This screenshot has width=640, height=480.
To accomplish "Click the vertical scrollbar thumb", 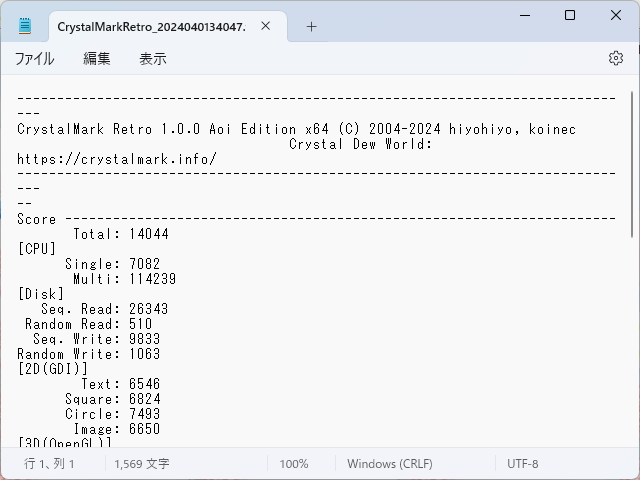I will coord(632,164).
